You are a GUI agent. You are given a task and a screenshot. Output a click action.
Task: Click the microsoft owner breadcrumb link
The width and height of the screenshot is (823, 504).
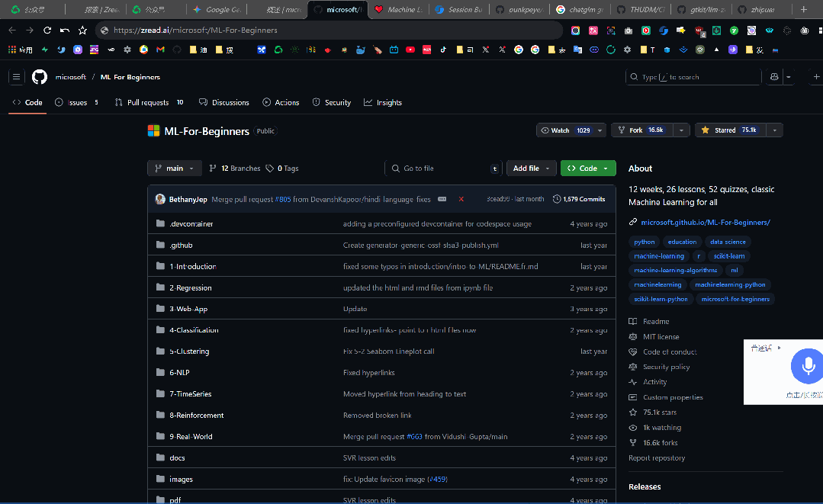click(71, 77)
